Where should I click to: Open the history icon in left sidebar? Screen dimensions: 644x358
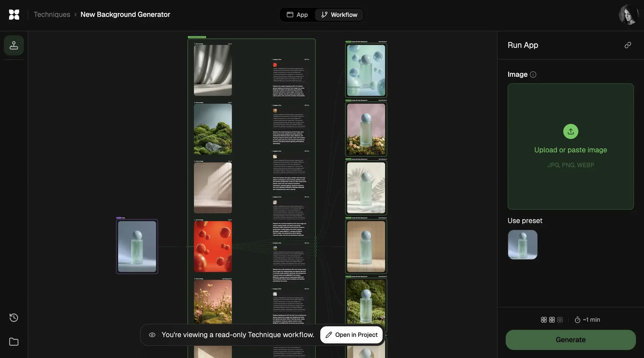[x=14, y=318]
